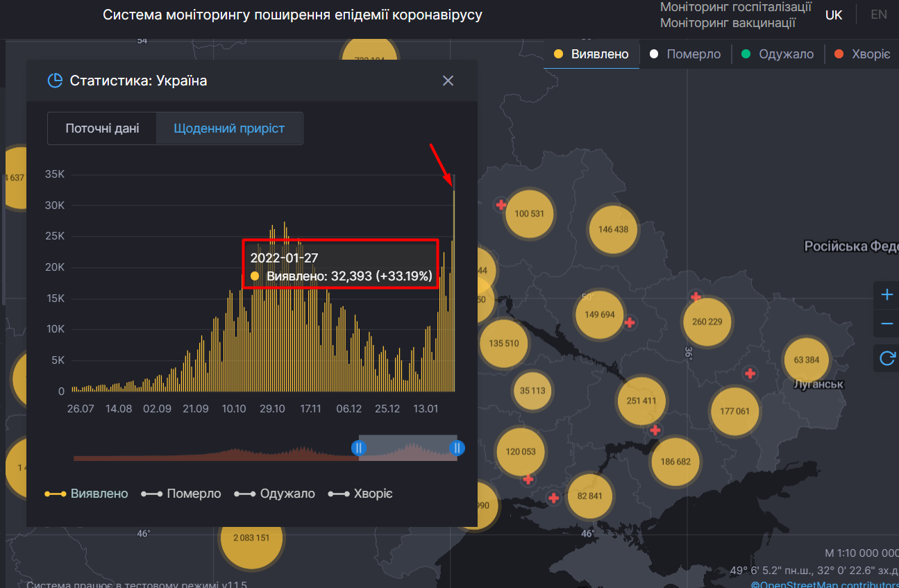The image size is (899, 588).
Task: Open Моніторинг госпіталізації link
Action: click(x=736, y=7)
